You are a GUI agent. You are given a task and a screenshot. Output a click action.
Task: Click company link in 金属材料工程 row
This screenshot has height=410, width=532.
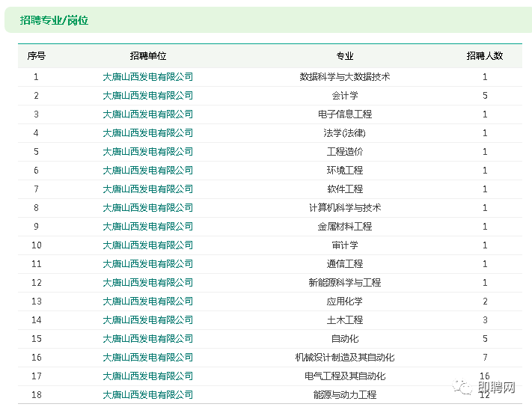[x=148, y=226]
